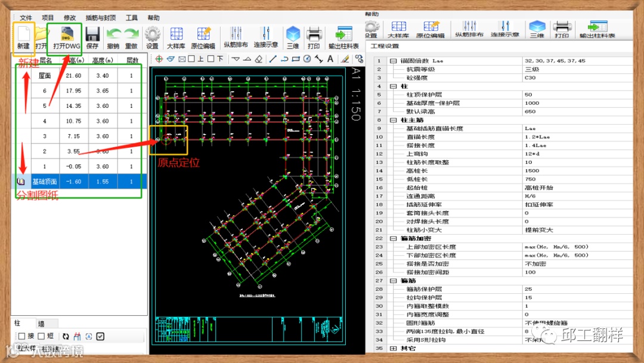Viewport: 644px width, 363px height.
Task: Click 大样库 in right window toolbar
Action: pyautogui.click(x=398, y=30)
